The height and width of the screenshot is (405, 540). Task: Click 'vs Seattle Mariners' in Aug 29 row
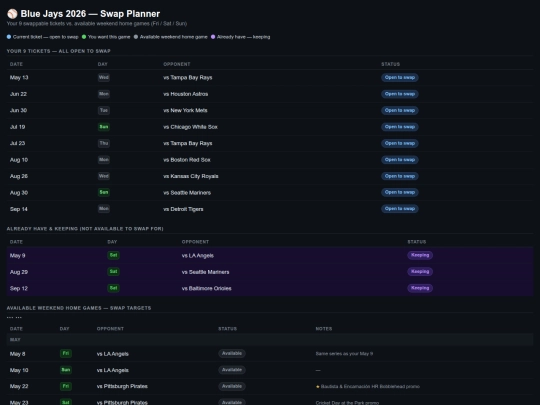[206, 272]
